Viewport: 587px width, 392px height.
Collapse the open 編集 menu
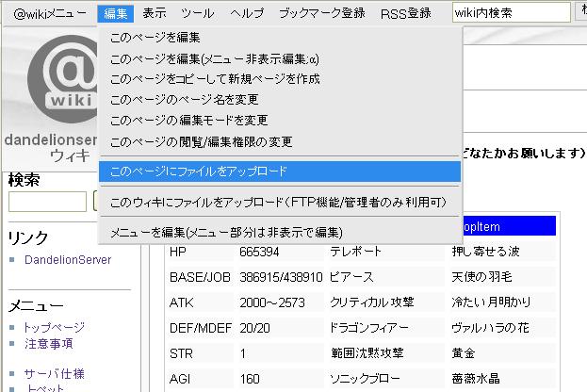tap(116, 13)
